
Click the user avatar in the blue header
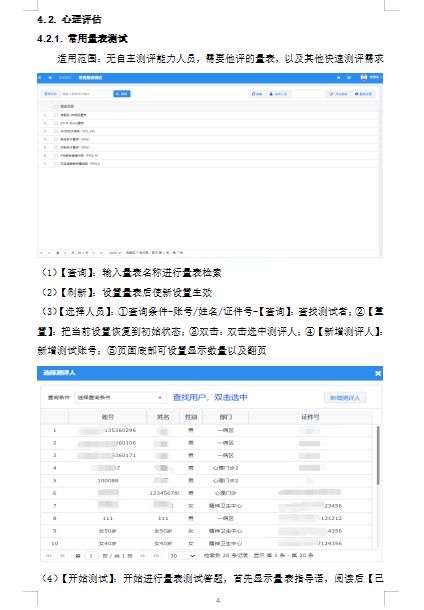tap(364, 77)
